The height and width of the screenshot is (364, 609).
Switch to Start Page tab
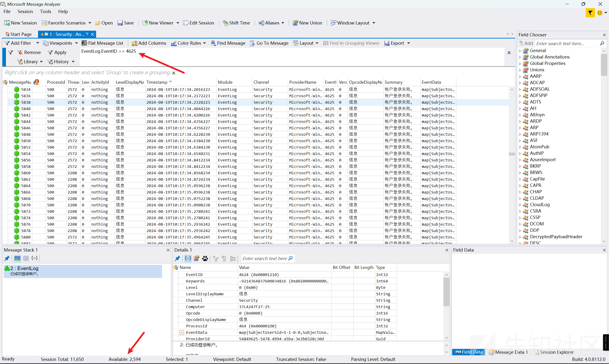(x=19, y=34)
